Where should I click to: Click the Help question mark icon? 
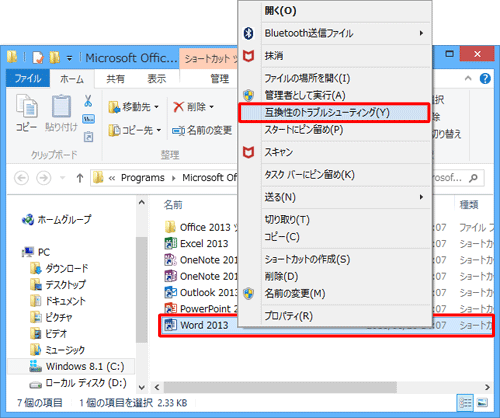point(485,78)
